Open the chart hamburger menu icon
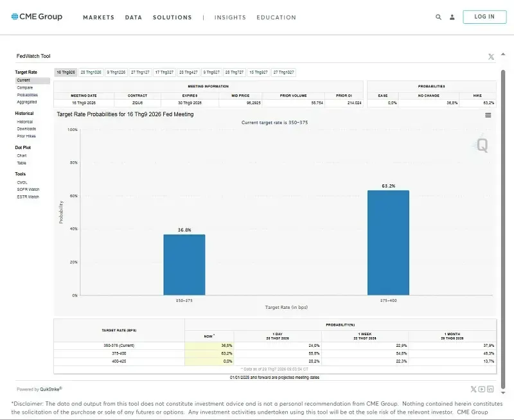The height and width of the screenshot is (420, 514). click(488, 115)
